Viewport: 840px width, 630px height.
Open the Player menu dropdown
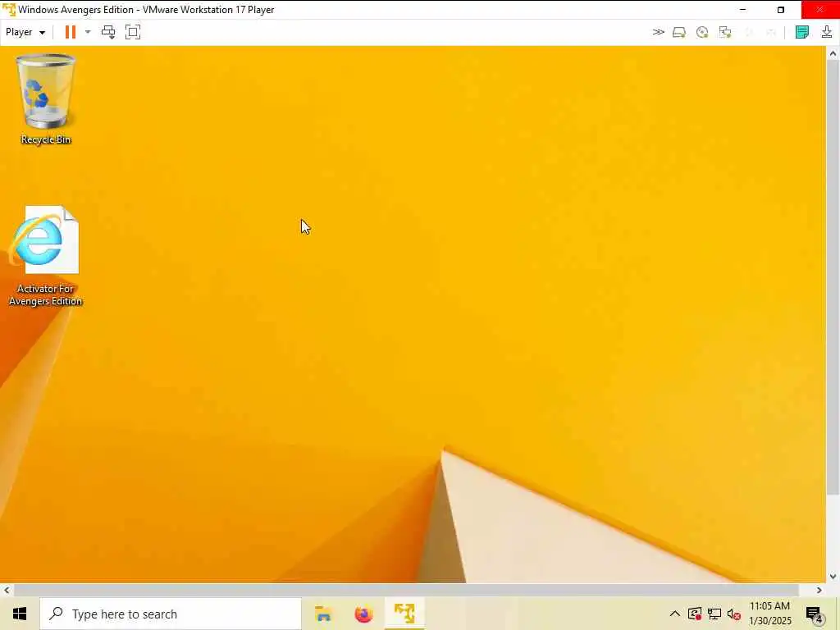point(25,32)
